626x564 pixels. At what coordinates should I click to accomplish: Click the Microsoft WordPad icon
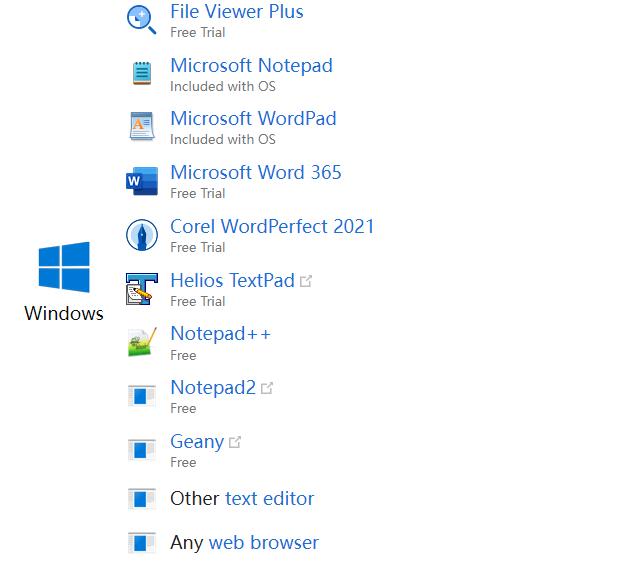point(142,126)
